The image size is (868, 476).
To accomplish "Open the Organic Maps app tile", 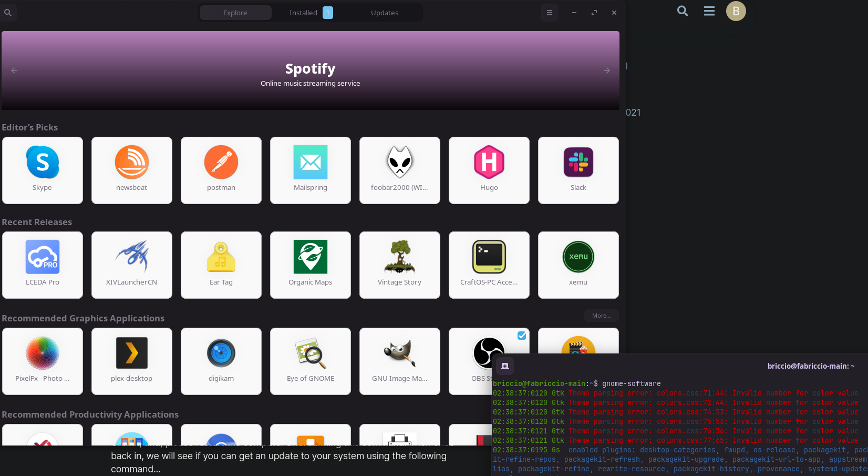I will pyautogui.click(x=311, y=265).
